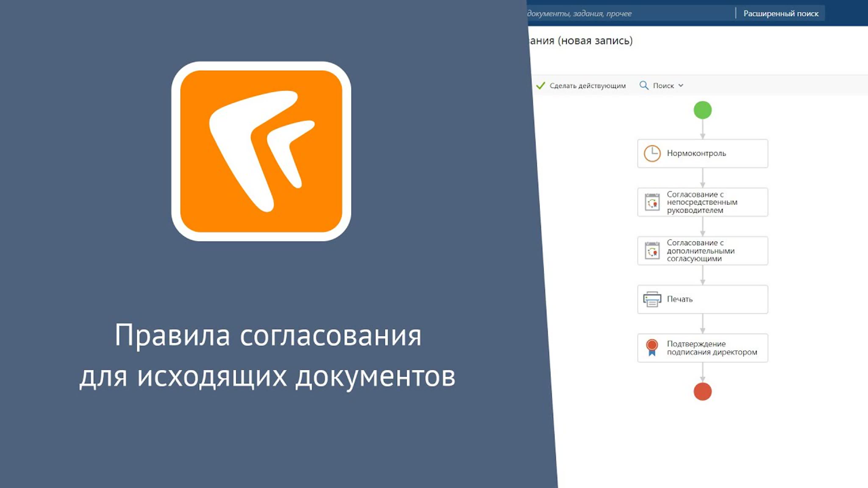Expand the Поиск dropdown arrow

point(681,86)
